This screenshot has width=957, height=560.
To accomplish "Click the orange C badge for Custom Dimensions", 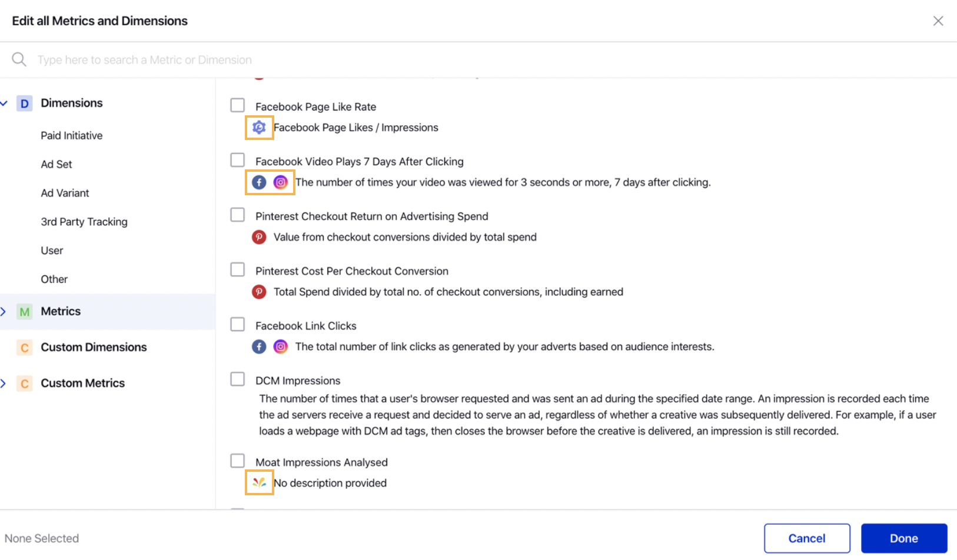I will [x=25, y=348].
